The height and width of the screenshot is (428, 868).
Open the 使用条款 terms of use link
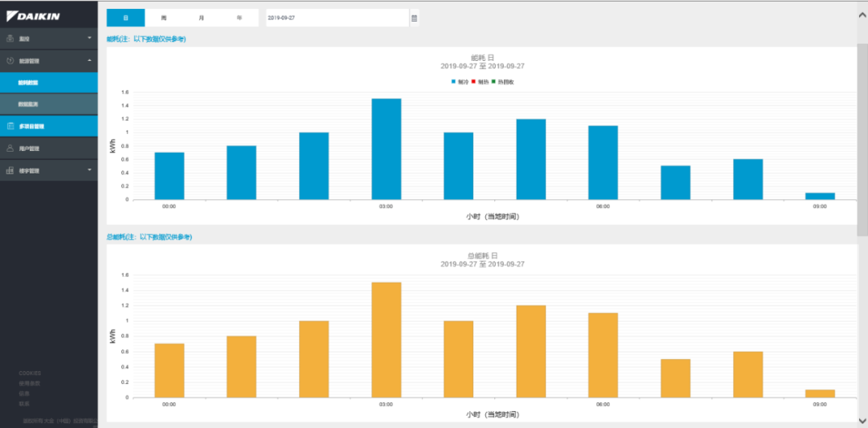coord(30,383)
